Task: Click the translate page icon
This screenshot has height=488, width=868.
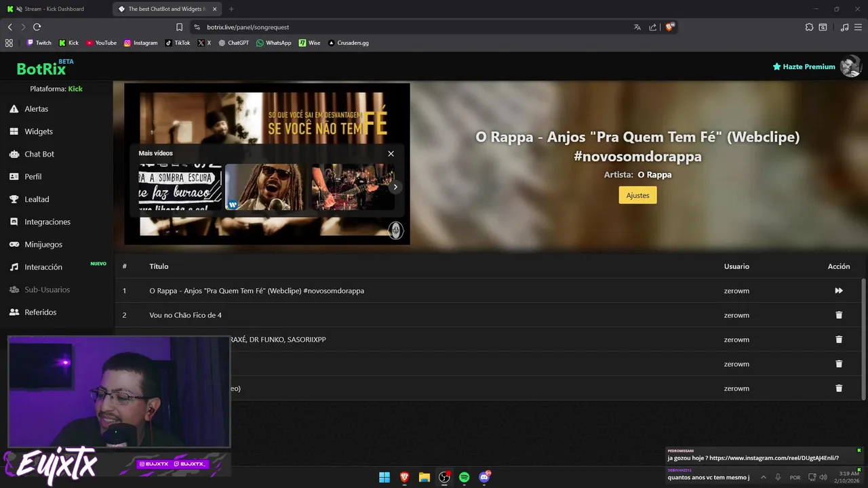Action: tap(637, 27)
